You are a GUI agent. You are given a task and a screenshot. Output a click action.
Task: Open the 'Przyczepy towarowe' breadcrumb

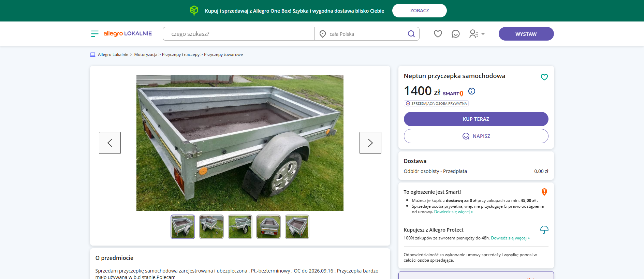[223, 55]
